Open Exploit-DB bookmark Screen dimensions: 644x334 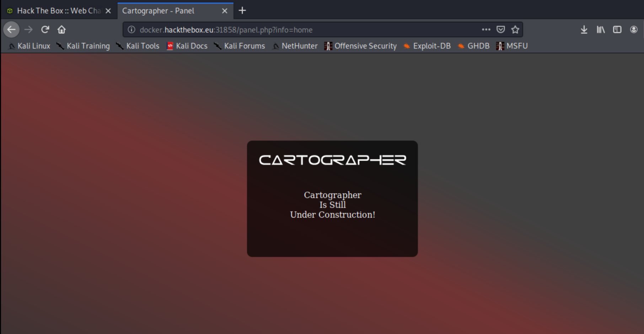pyautogui.click(x=427, y=46)
